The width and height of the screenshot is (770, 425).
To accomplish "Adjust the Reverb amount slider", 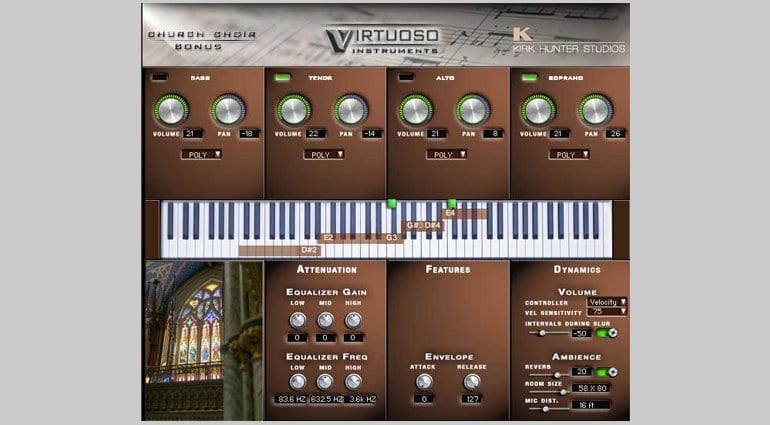I will (x=549, y=374).
